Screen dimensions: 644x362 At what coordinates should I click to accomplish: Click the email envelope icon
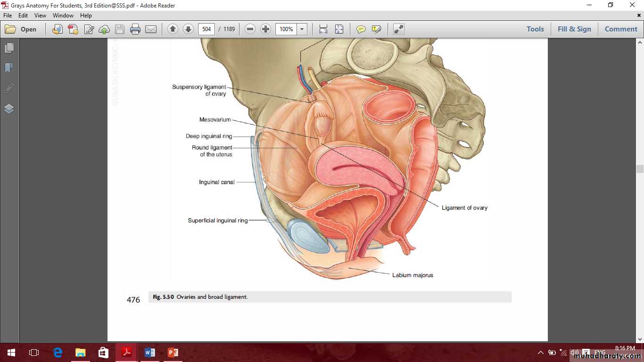click(151, 29)
